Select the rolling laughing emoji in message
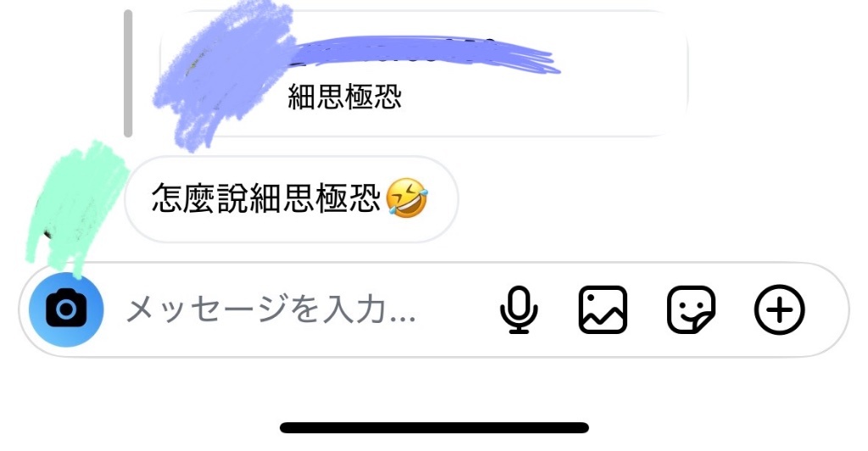 (x=407, y=198)
